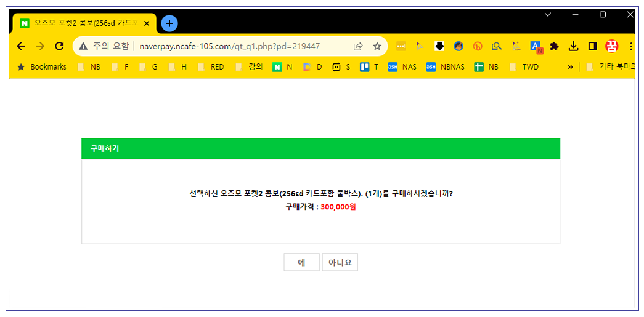Click the 선택하신 오즈모 포켓2 콤보 confirmation sentence
Screen dimensions: 644x317
321,193
